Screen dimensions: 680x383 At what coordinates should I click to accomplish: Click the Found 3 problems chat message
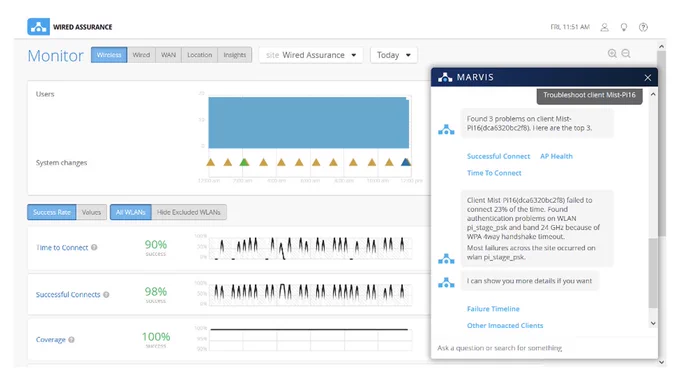point(537,123)
